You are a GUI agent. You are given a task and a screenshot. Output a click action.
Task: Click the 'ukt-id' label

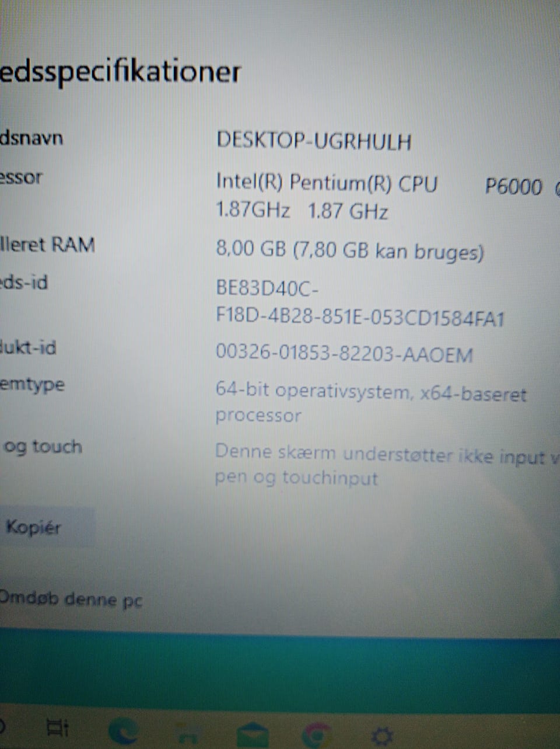(29, 348)
